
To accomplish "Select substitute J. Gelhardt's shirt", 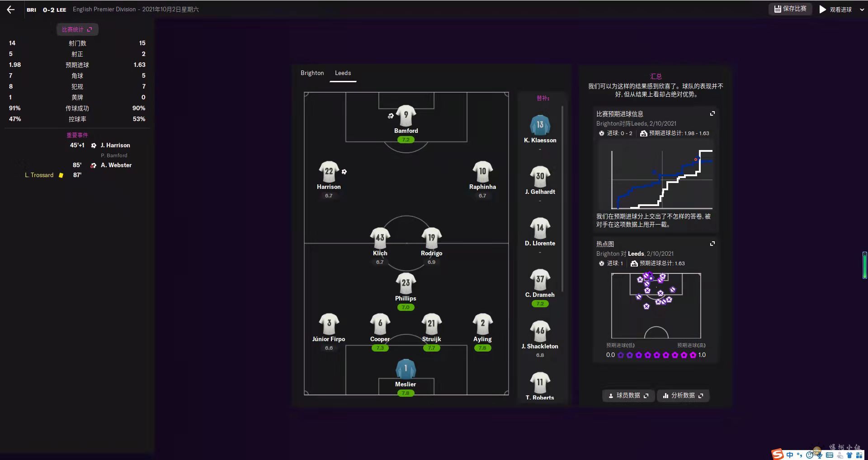I will pyautogui.click(x=540, y=177).
